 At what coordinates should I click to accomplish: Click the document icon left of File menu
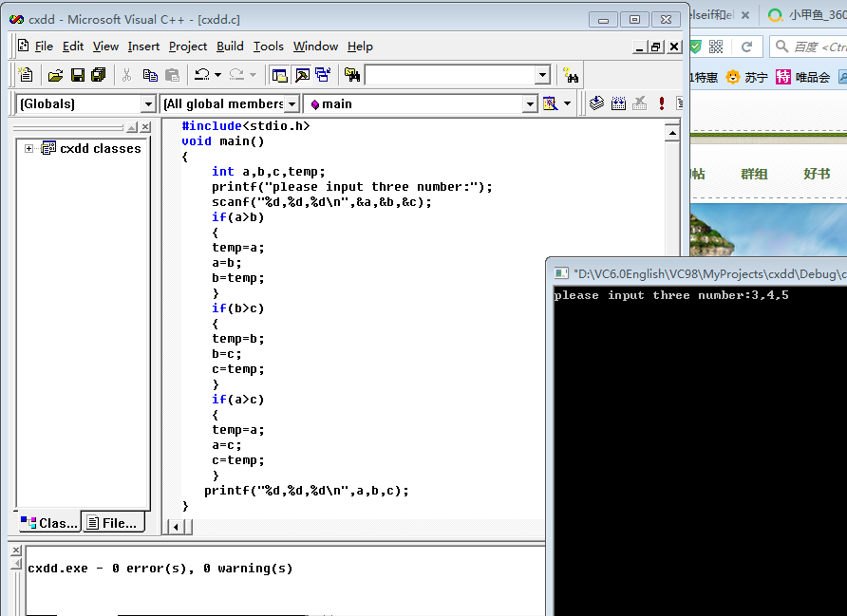23,46
